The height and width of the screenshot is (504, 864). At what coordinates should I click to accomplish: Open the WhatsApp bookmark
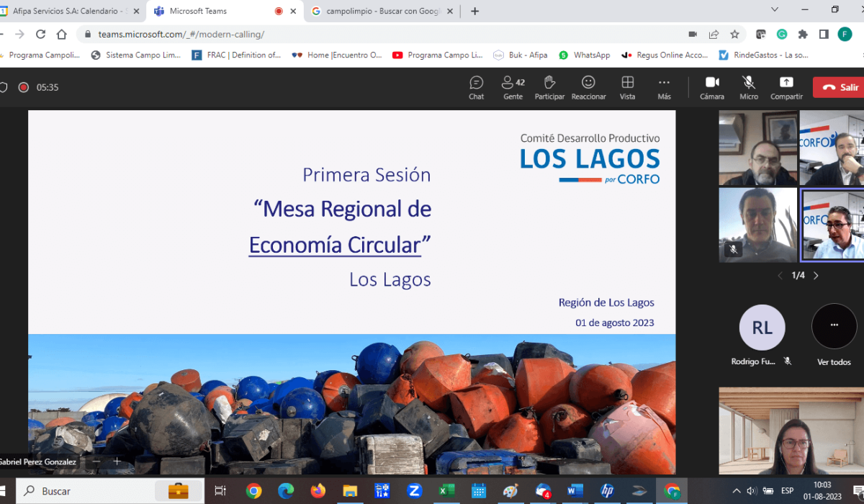(584, 55)
